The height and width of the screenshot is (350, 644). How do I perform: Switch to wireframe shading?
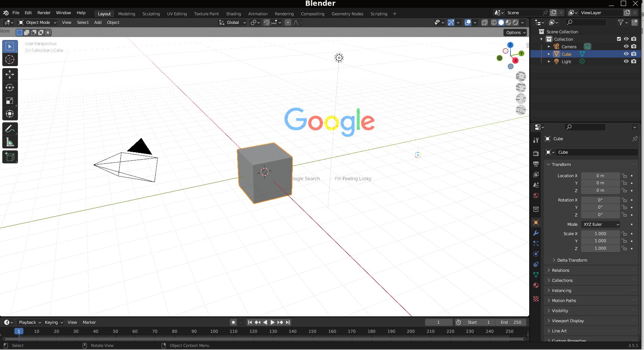494,22
